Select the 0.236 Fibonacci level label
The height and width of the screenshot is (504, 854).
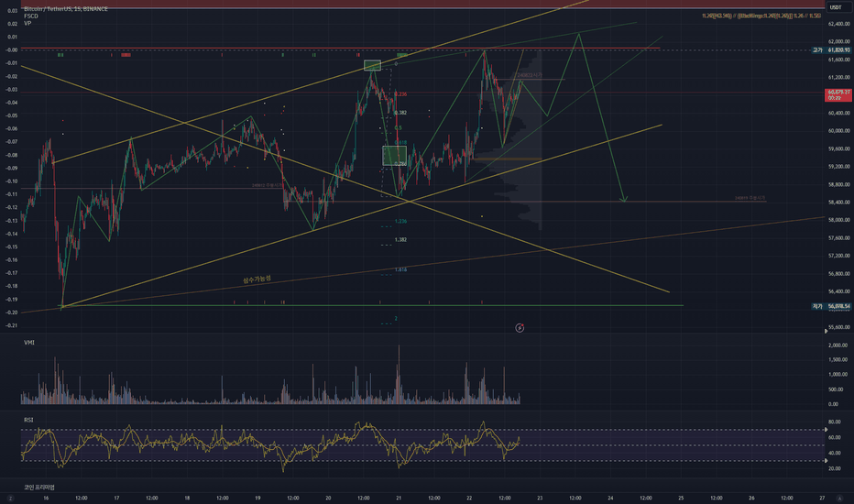pos(400,94)
